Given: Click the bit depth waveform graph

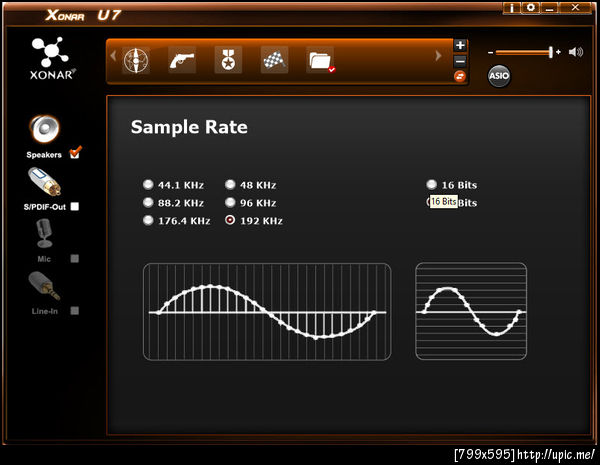Looking at the screenshot, I should tap(471, 311).
